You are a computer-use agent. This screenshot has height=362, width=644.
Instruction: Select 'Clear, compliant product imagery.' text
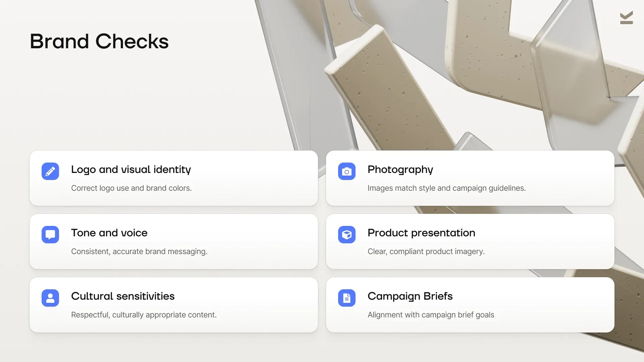point(426,251)
